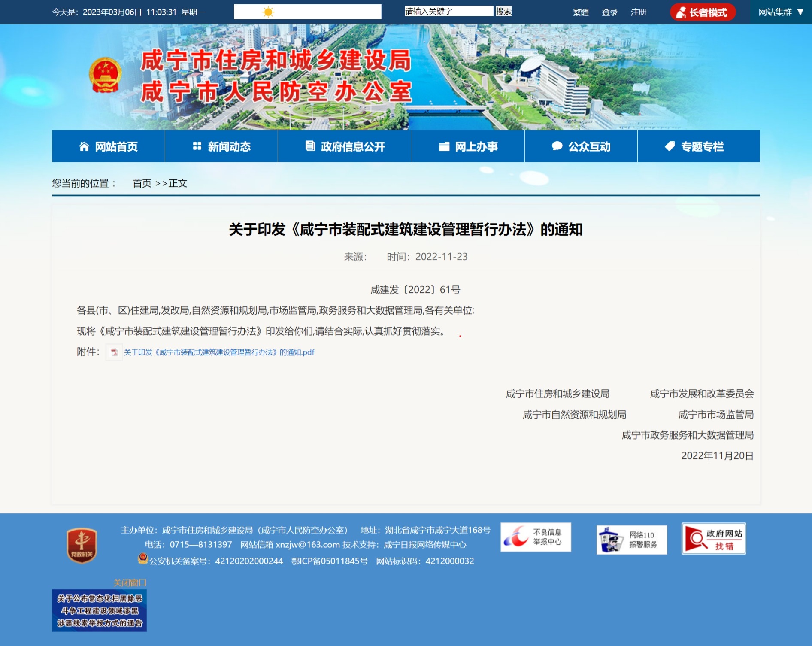Click the 党政机关 badge icon
Screen dimensions: 812x646
coord(82,545)
